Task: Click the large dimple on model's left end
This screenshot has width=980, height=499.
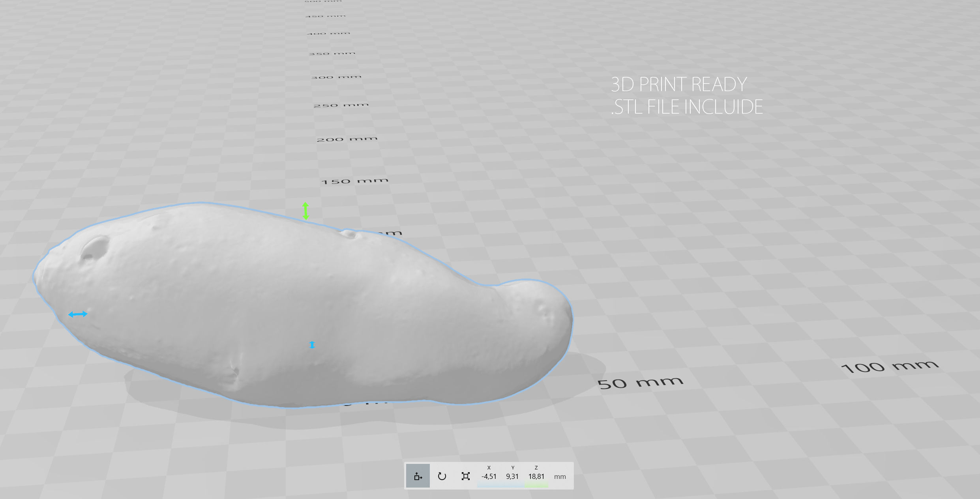Action: click(x=95, y=248)
